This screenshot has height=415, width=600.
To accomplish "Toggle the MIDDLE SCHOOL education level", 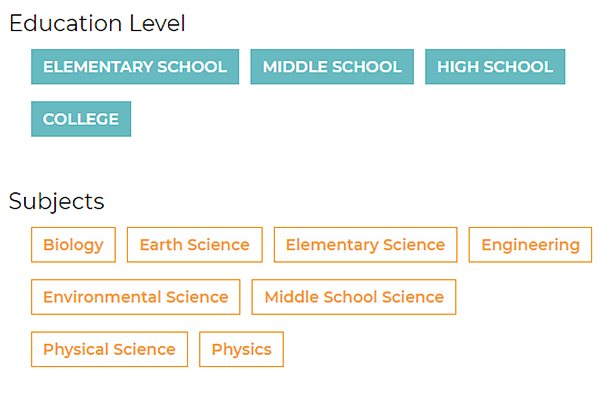I will click(332, 67).
